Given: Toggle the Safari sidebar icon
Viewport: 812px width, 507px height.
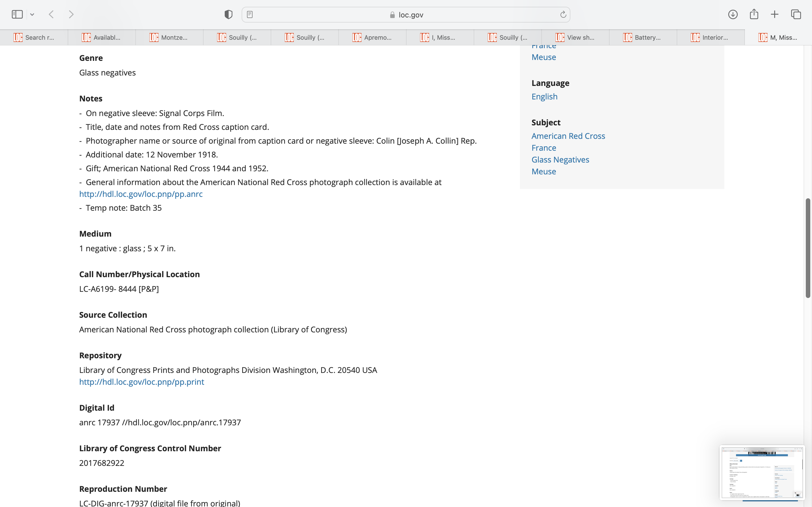Looking at the screenshot, I should point(17,14).
